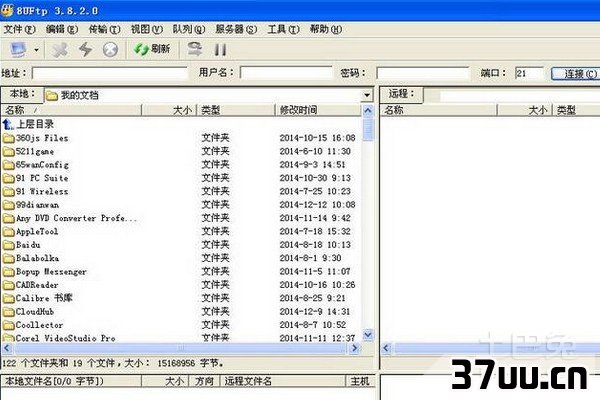Focus the 地址 address input field
The height and width of the screenshot is (400, 600).
[110, 73]
